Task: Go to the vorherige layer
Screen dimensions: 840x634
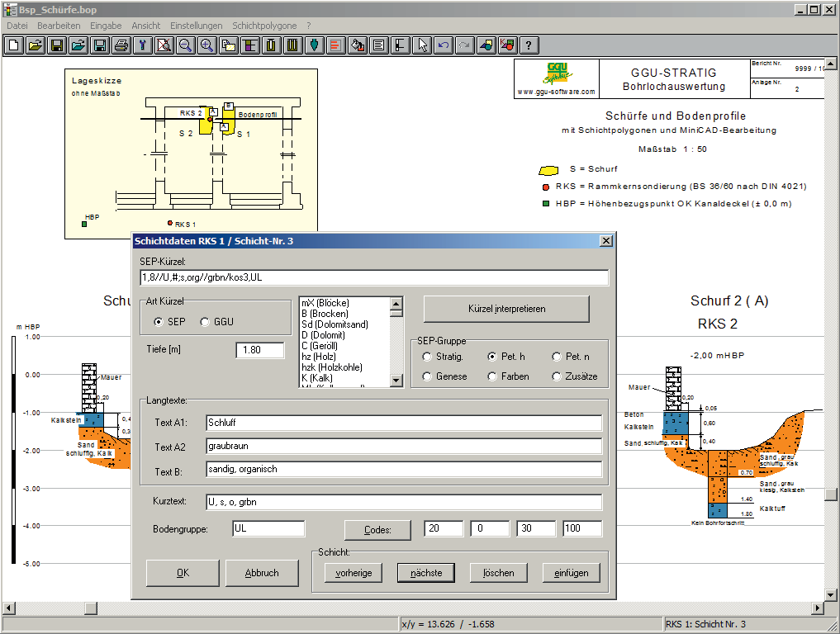Action: click(x=354, y=573)
